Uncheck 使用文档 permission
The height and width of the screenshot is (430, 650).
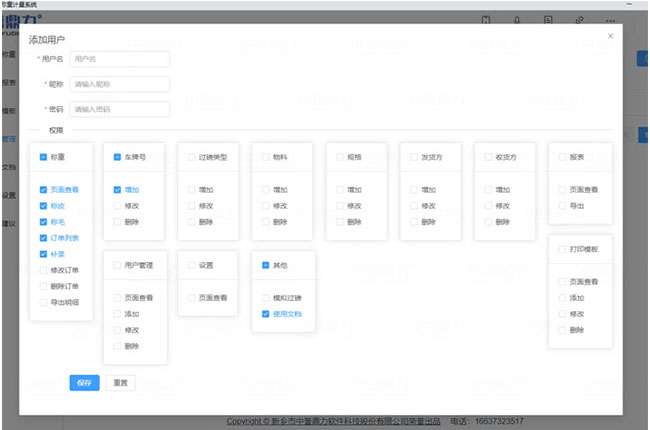pyautogui.click(x=266, y=314)
